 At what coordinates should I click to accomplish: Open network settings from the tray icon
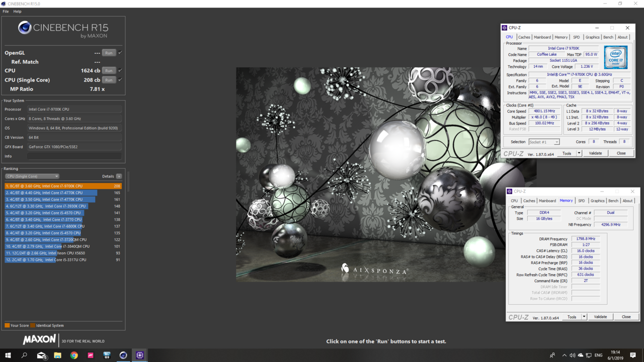pos(589,355)
